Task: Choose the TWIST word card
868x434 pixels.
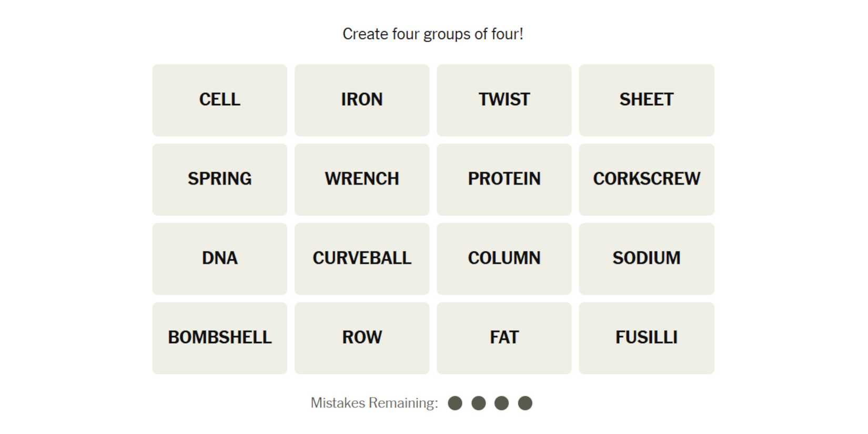Action: click(x=504, y=100)
